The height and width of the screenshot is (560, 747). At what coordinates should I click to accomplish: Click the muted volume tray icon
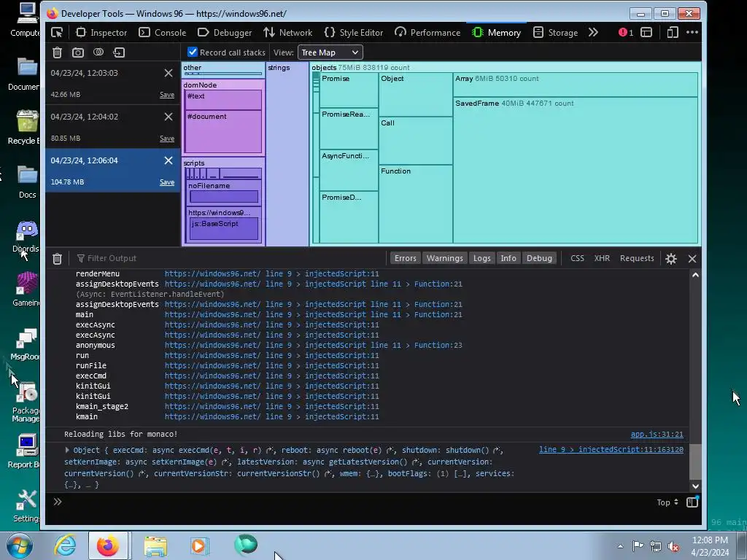click(673, 546)
